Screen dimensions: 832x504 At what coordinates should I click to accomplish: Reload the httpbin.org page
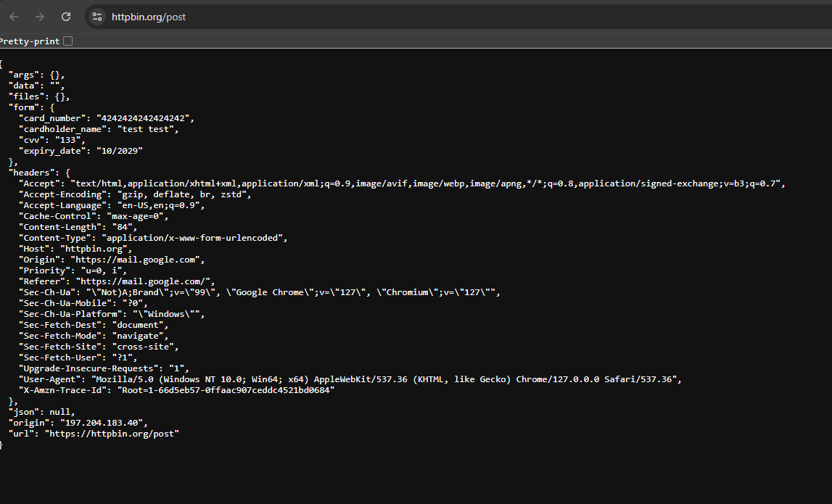click(x=65, y=15)
